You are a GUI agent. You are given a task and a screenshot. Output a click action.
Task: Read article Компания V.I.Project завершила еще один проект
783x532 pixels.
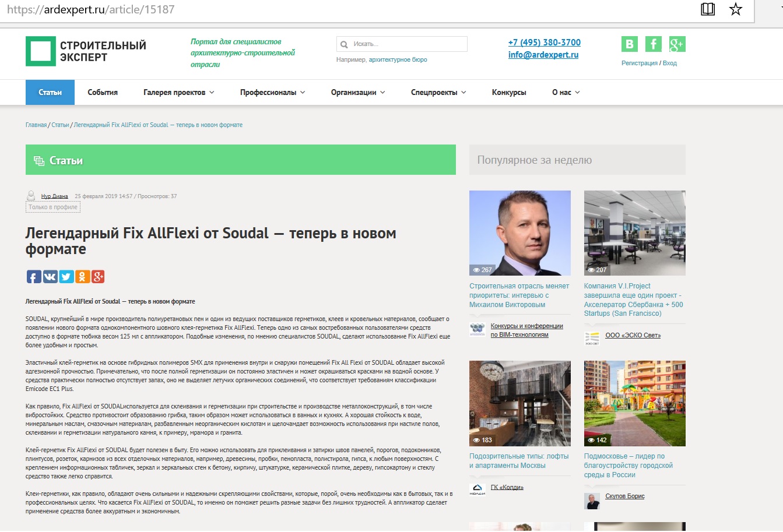634,300
